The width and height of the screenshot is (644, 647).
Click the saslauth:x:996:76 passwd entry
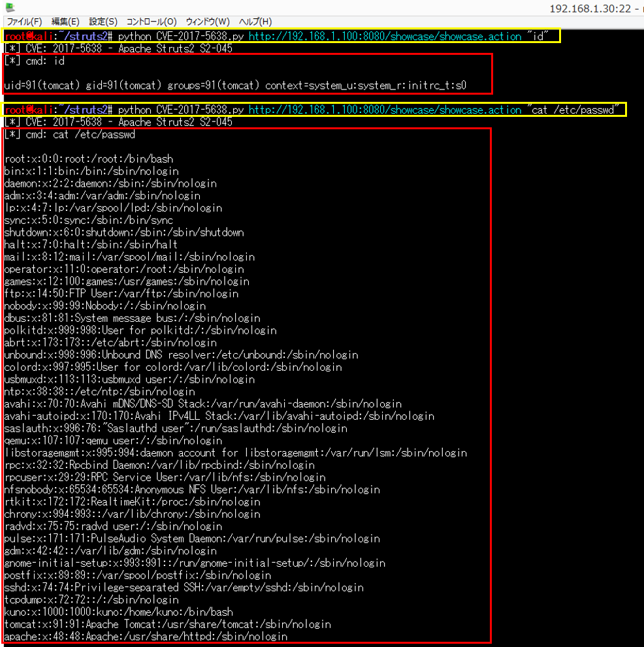point(176,428)
